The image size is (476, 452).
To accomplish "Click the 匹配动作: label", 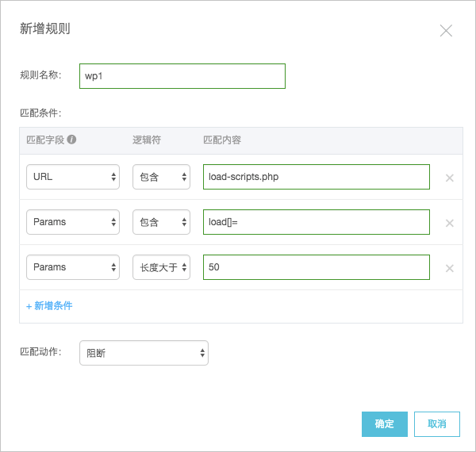I will [40, 352].
